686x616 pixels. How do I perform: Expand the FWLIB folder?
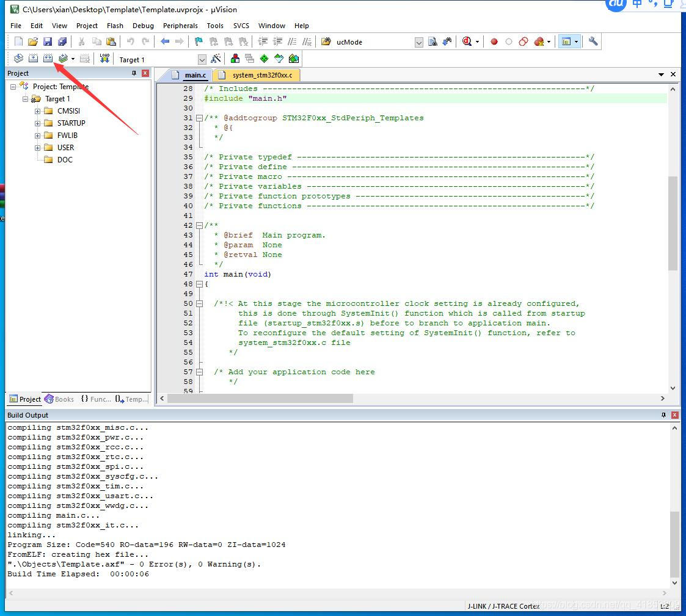click(x=38, y=136)
